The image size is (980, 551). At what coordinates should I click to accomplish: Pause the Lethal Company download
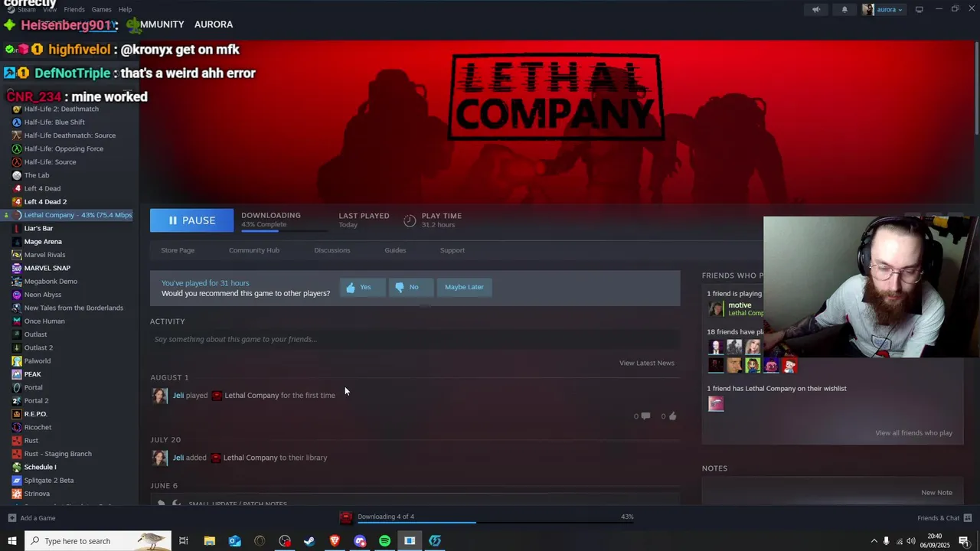point(191,220)
